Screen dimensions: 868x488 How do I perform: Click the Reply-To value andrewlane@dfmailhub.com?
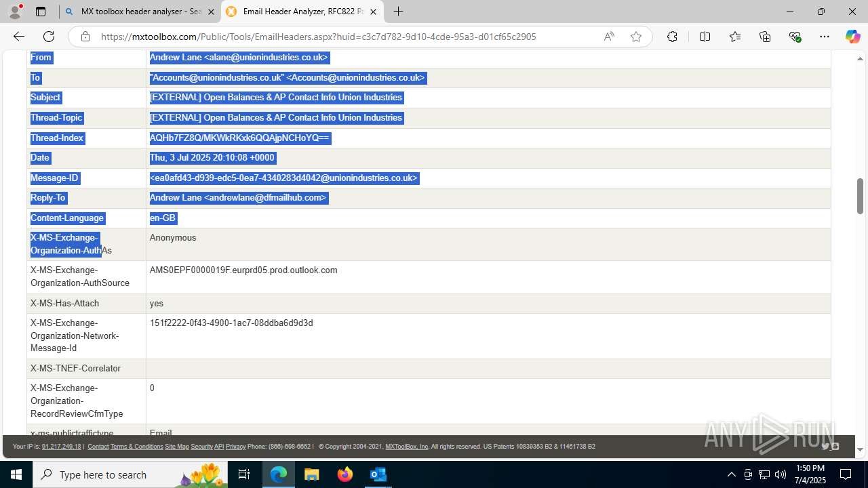coord(238,198)
